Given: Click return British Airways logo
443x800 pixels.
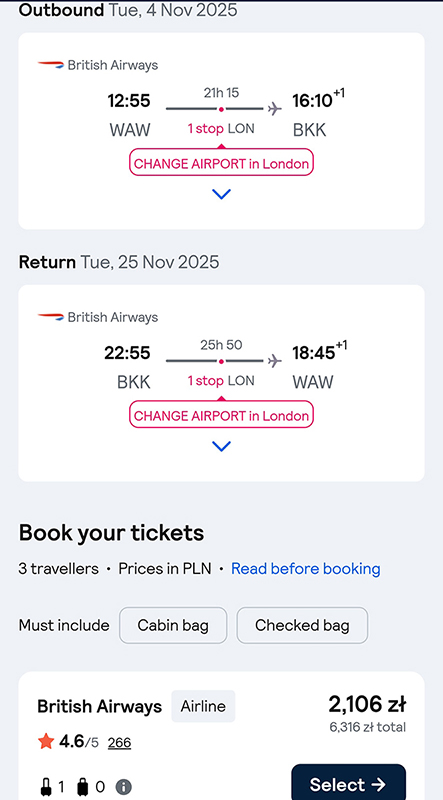Looking at the screenshot, I should (x=51, y=317).
